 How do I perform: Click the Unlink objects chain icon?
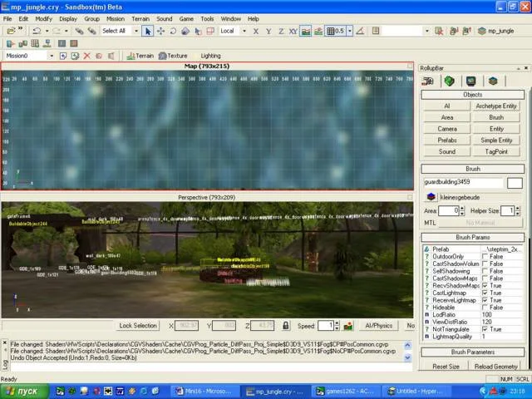click(x=91, y=31)
